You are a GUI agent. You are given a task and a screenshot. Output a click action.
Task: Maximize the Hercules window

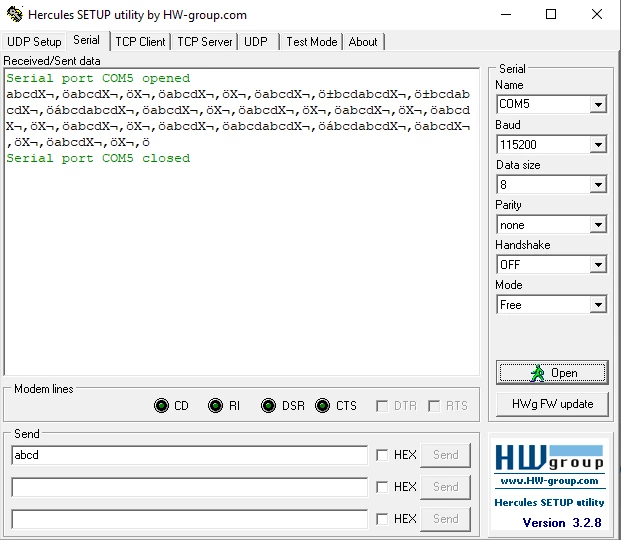(x=551, y=15)
